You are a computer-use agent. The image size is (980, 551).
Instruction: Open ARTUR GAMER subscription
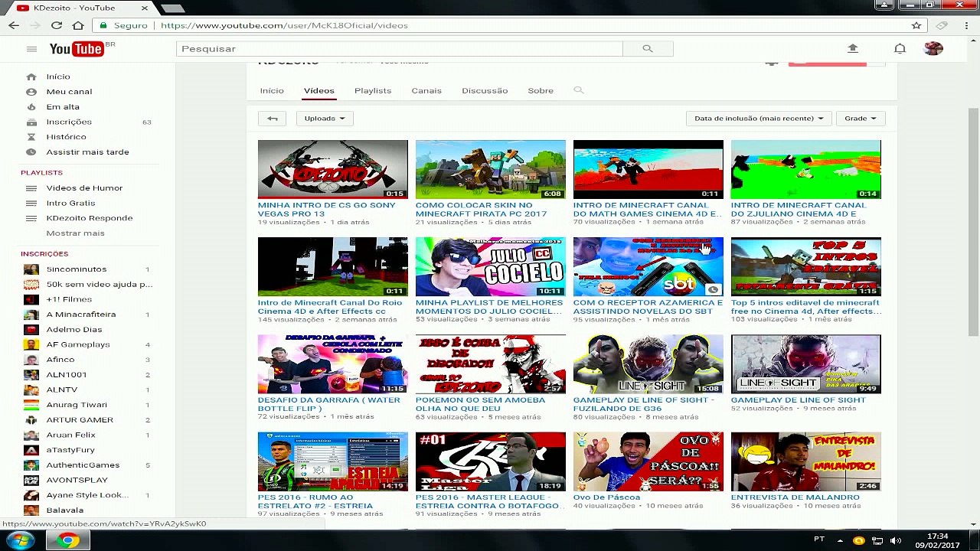tap(80, 419)
